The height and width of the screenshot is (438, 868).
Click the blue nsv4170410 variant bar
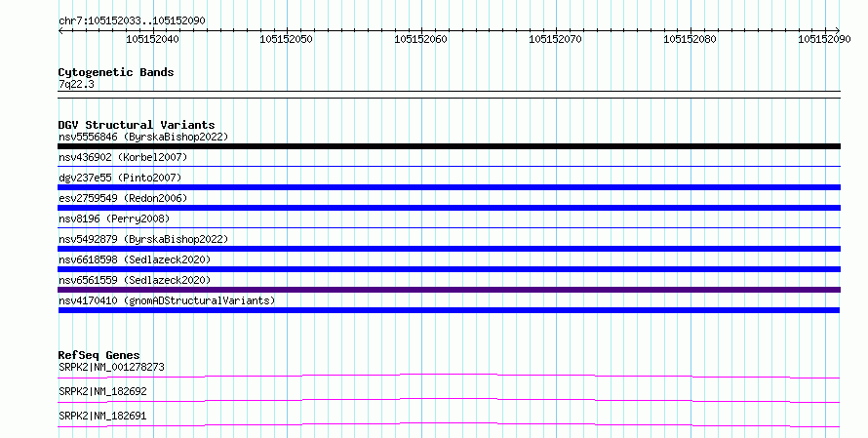tap(449, 310)
